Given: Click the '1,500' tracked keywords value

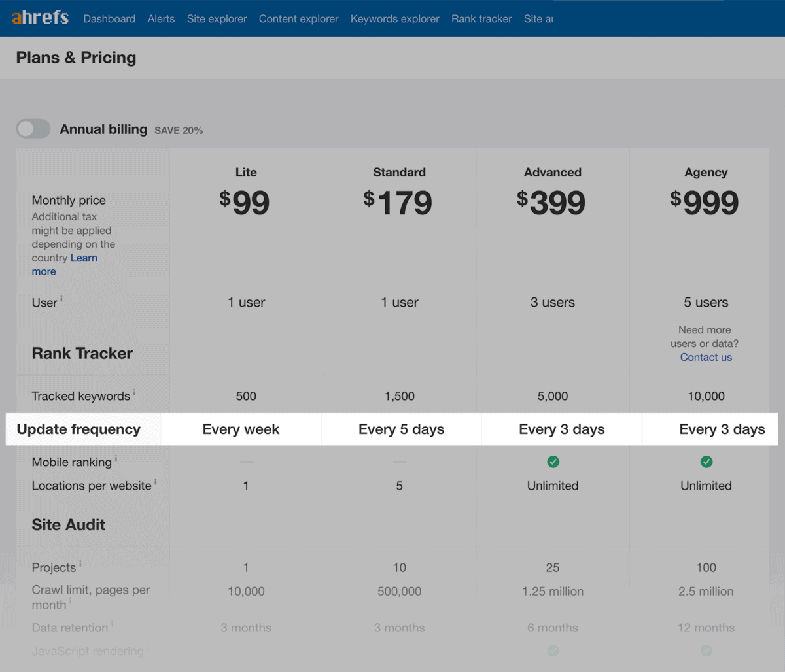Looking at the screenshot, I should pos(399,396).
